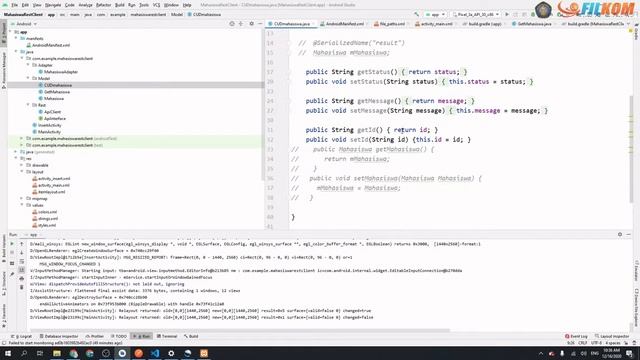Expand the mipmap folder
The height and width of the screenshot is (360, 640).
tap(22, 199)
